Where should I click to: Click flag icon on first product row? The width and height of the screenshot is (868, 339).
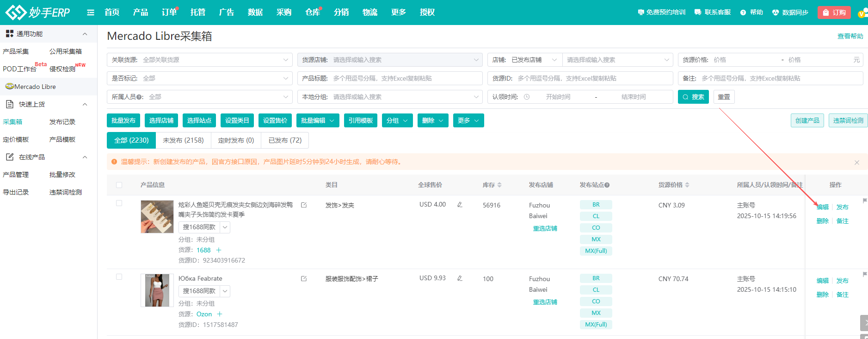pos(864,201)
